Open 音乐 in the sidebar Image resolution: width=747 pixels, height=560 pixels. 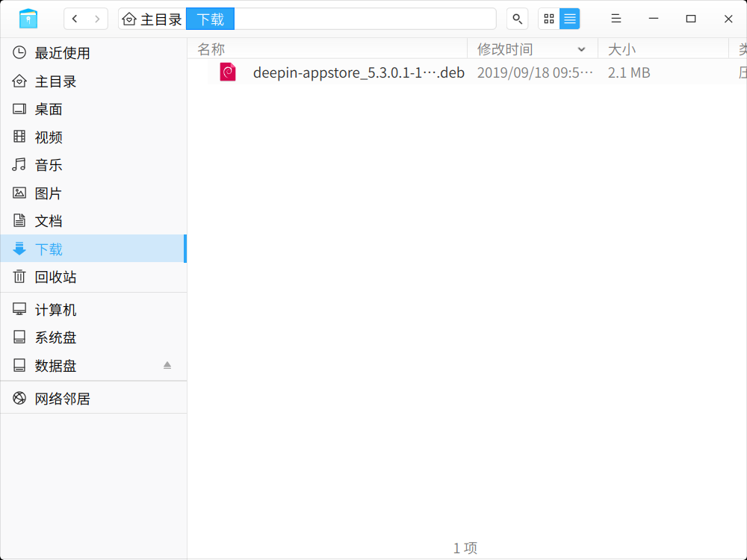(93, 165)
